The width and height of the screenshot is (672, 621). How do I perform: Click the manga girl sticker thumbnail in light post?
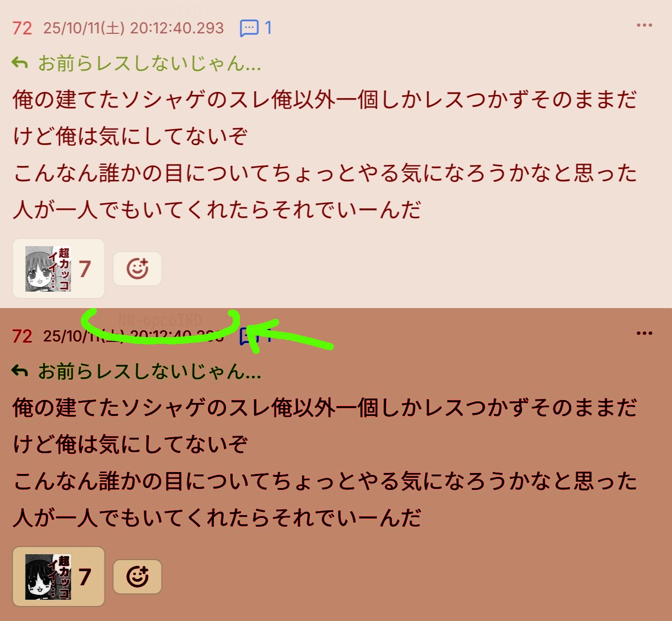coord(48,268)
